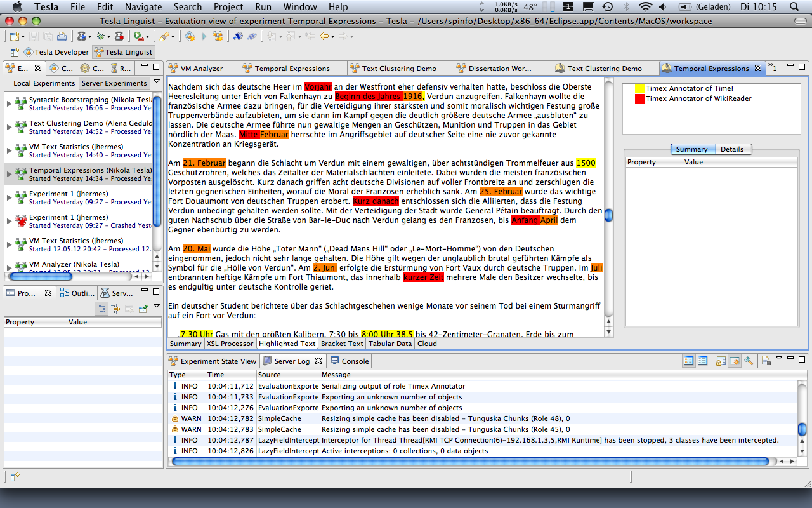The image size is (812, 508).
Task: Click Pin to Selection icon in Properties
Action: (x=143, y=309)
